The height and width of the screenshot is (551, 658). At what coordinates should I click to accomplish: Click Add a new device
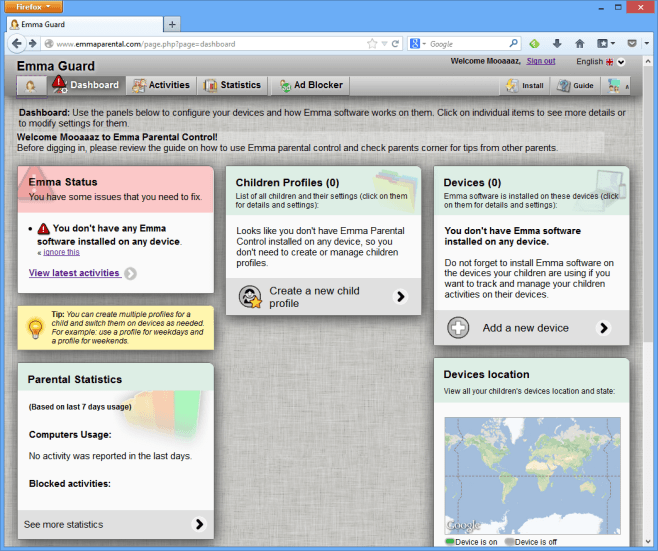coord(531,328)
